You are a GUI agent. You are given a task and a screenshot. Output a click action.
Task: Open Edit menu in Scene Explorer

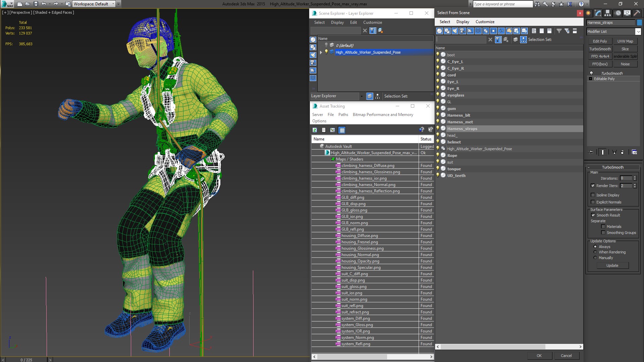pos(354,22)
